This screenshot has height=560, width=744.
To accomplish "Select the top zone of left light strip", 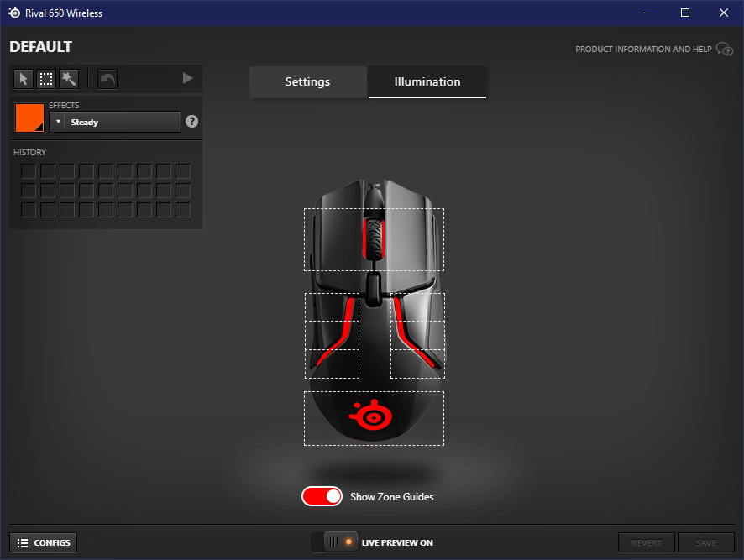I will point(332,307).
